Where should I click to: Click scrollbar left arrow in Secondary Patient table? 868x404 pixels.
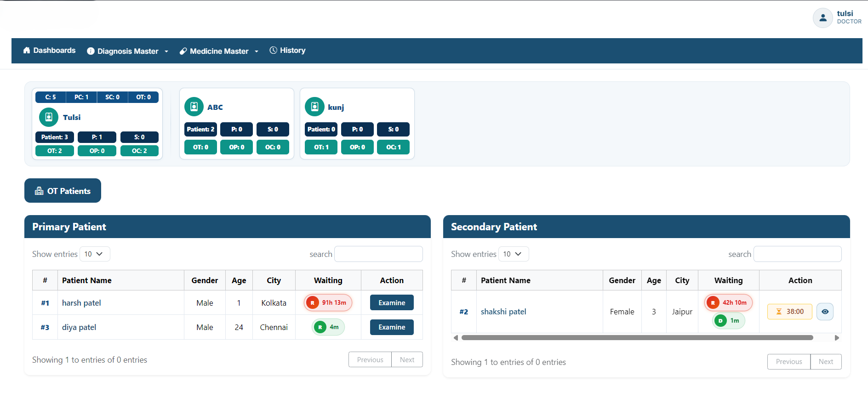point(456,338)
